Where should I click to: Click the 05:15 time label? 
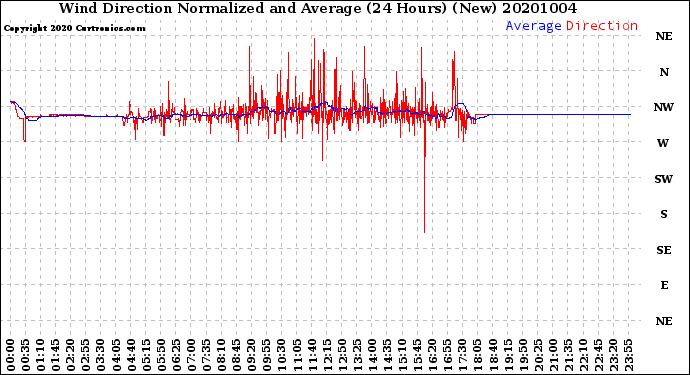click(146, 355)
